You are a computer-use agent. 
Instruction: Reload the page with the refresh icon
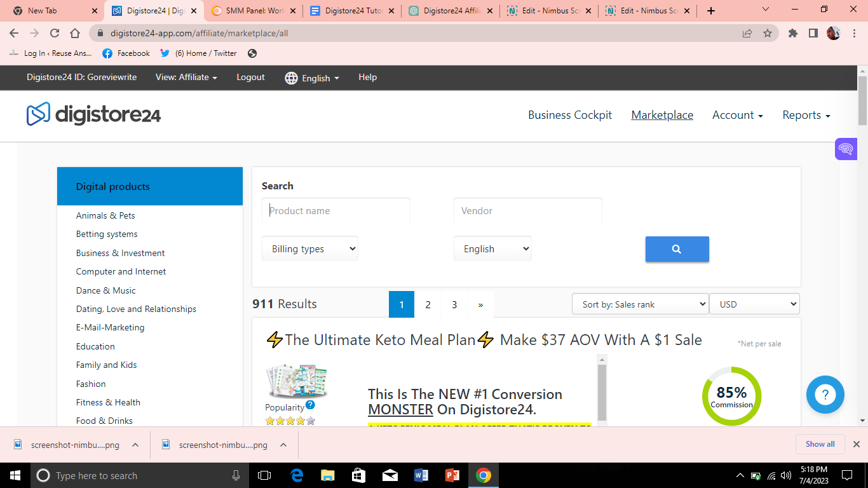coord(55,33)
